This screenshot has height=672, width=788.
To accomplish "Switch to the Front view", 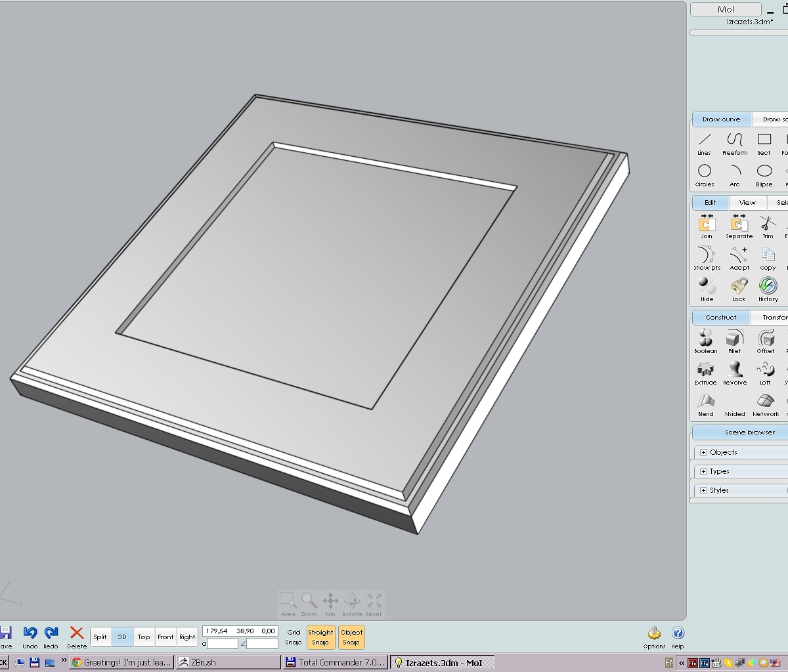I will pos(165,637).
